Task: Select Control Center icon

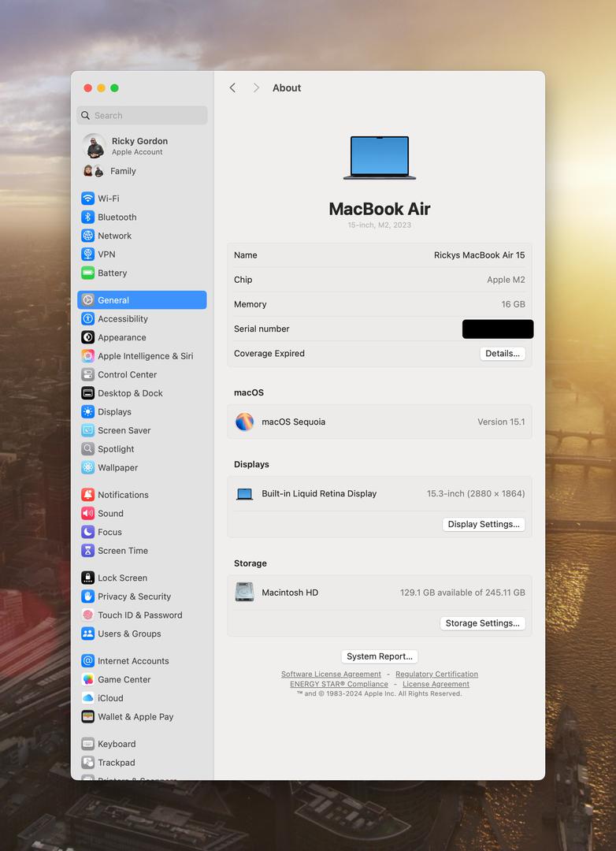Action: click(x=88, y=374)
